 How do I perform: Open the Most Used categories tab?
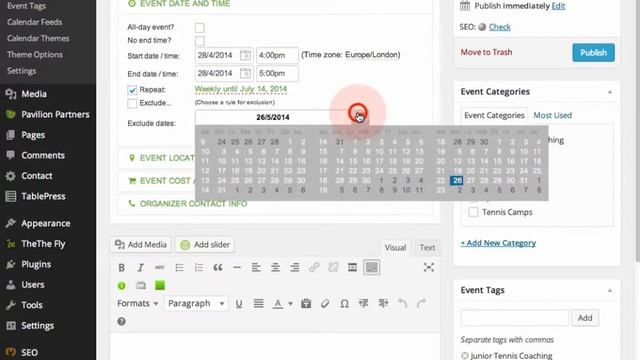click(553, 115)
